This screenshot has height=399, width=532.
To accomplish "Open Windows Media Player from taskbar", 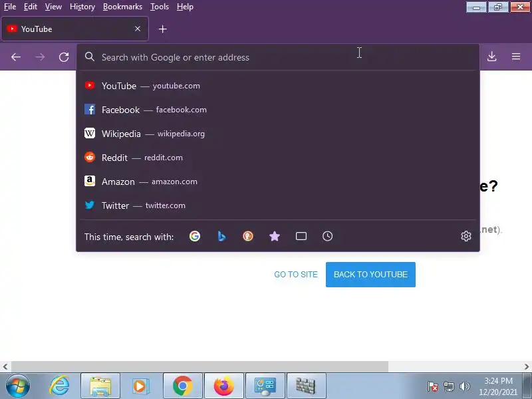I will [x=140, y=386].
